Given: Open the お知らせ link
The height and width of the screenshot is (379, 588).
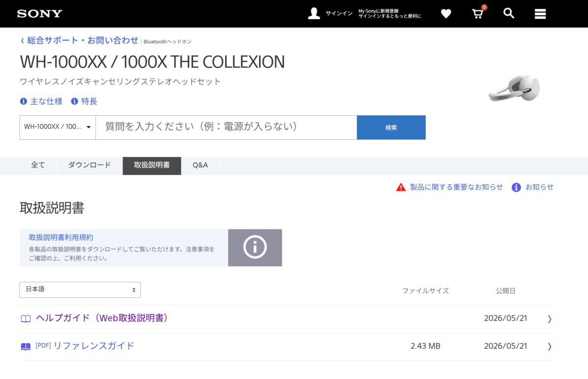Looking at the screenshot, I should click(x=539, y=187).
